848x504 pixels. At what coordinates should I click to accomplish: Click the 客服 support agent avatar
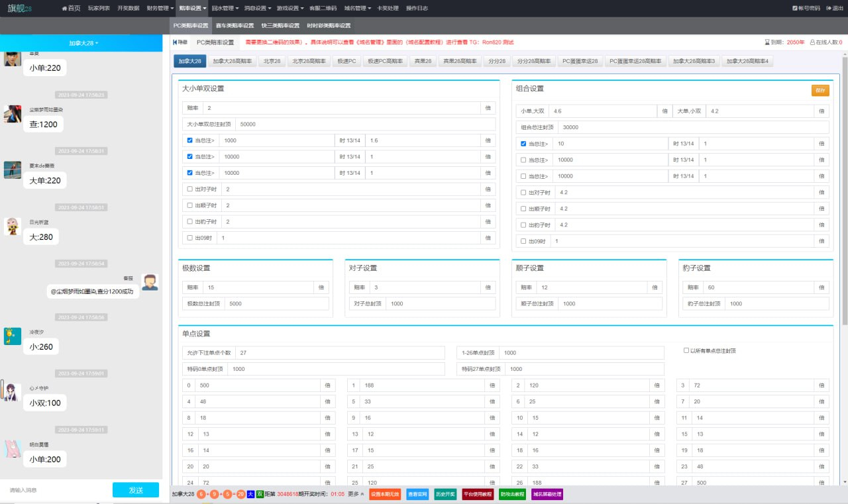pos(150,282)
